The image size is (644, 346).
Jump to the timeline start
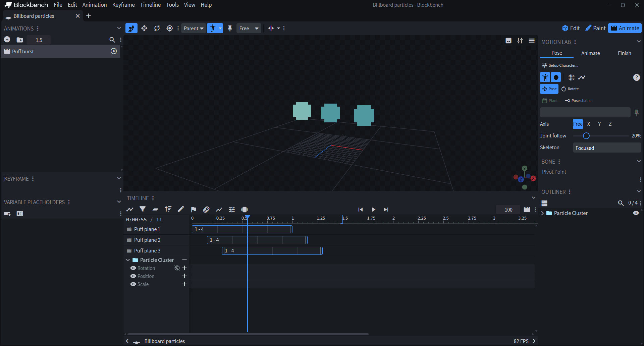click(361, 210)
